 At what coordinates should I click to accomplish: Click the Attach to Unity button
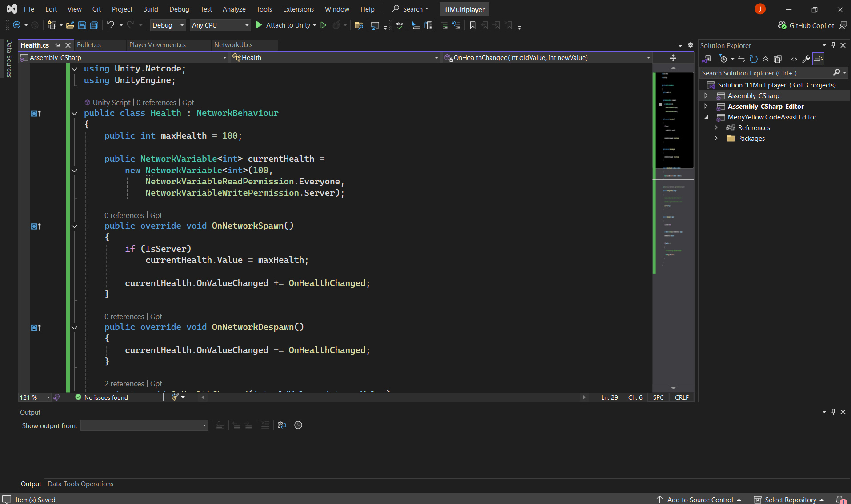(x=288, y=25)
